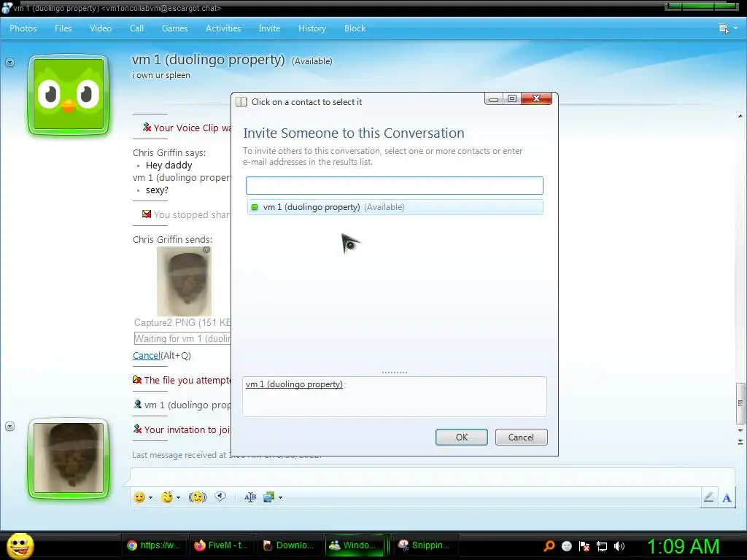
Task: Click the Duolingo owl display picture
Action: (x=69, y=94)
